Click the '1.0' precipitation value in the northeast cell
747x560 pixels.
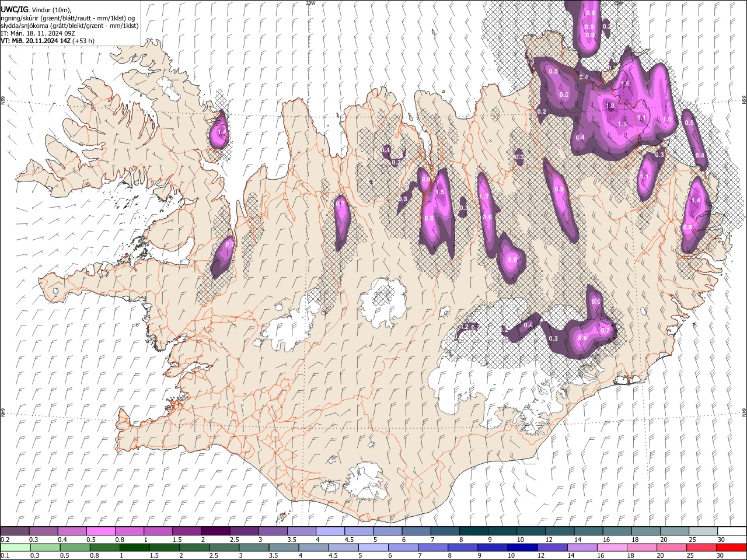(668, 119)
